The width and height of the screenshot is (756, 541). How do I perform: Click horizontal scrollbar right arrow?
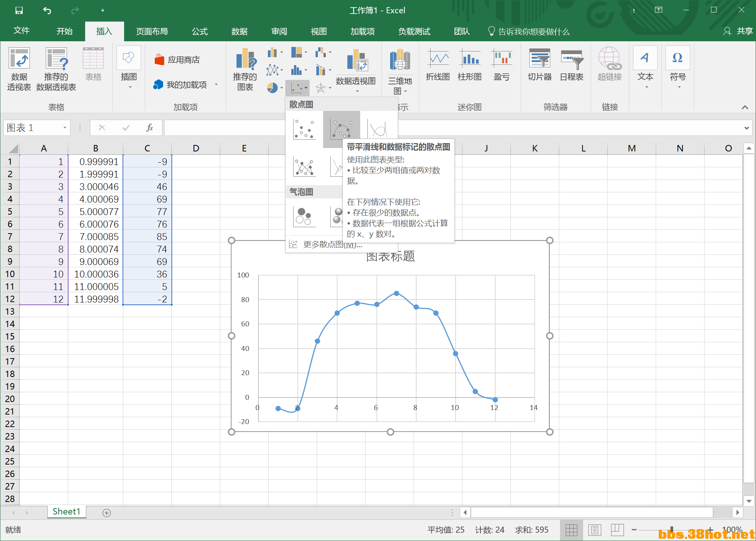coord(737,513)
